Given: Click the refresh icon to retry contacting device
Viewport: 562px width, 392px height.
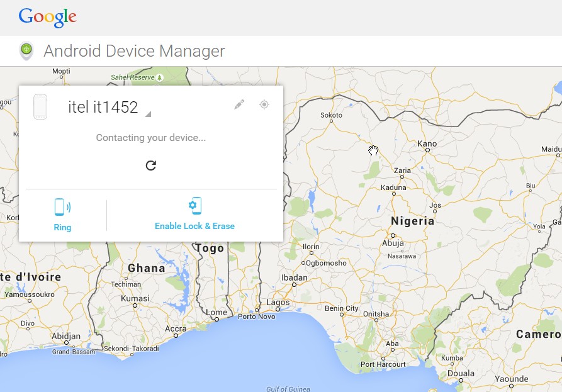Looking at the screenshot, I should coord(150,165).
